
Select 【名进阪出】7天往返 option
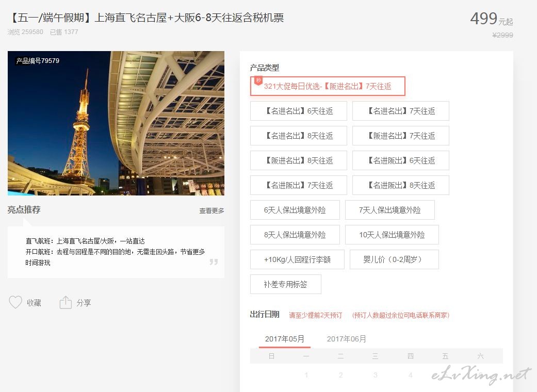(x=299, y=185)
